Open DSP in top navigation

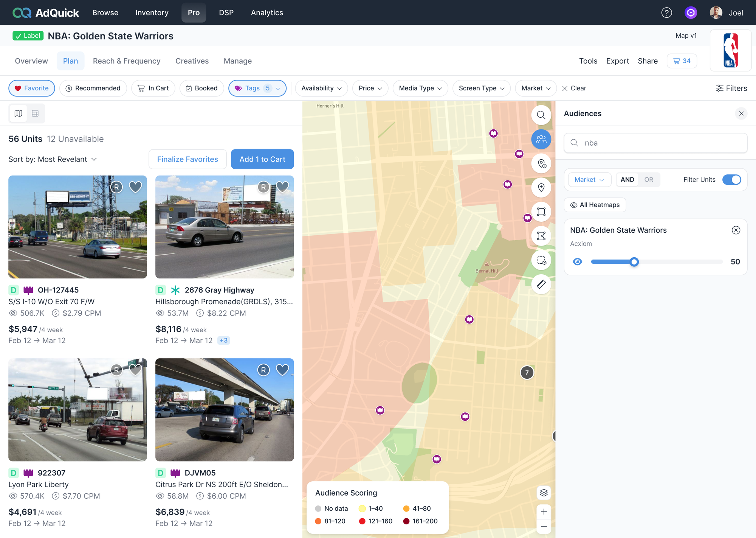tap(226, 13)
